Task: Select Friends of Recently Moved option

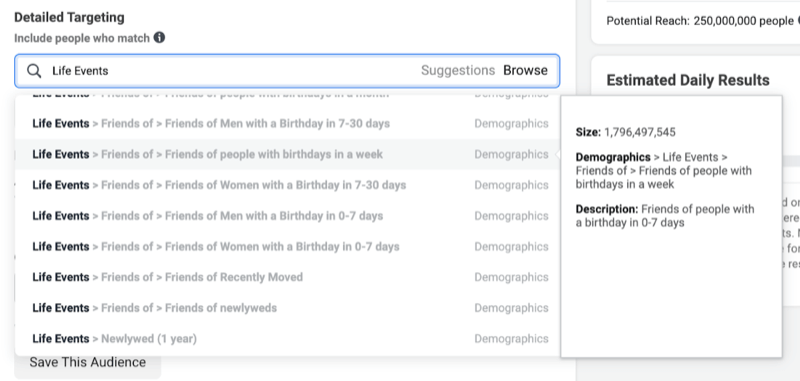Action: [x=288, y=277]
